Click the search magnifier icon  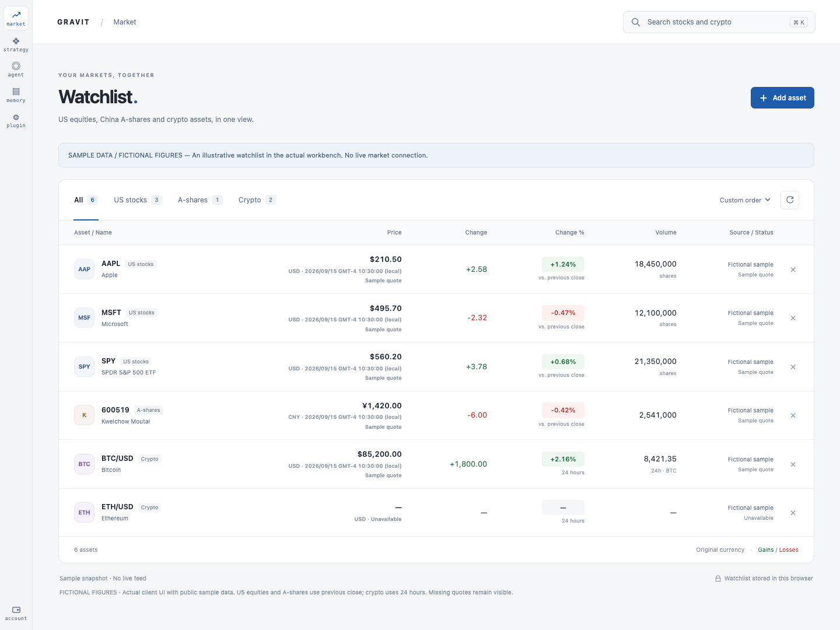[x=636, y=22]
